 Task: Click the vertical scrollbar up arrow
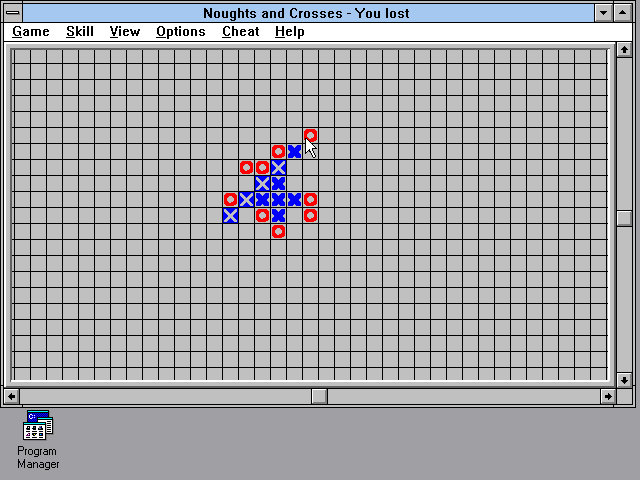coord(625,51)
